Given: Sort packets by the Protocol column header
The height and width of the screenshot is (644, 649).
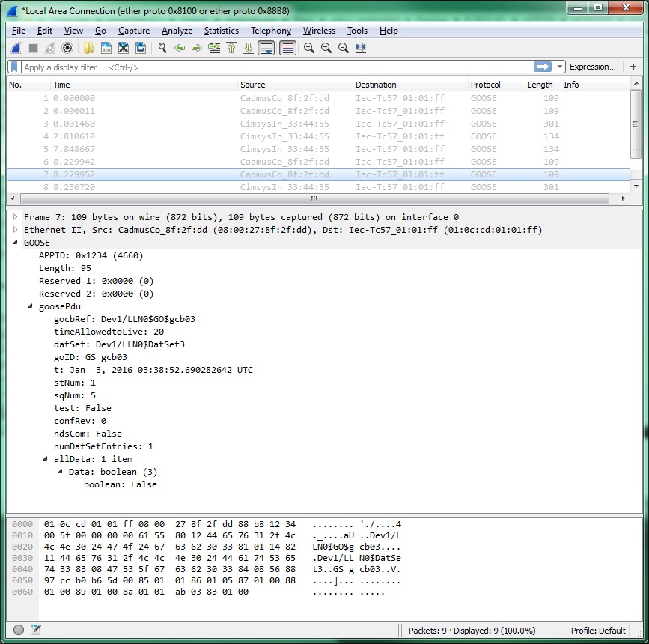Looking at the screenshot, I should pos(496,85).
